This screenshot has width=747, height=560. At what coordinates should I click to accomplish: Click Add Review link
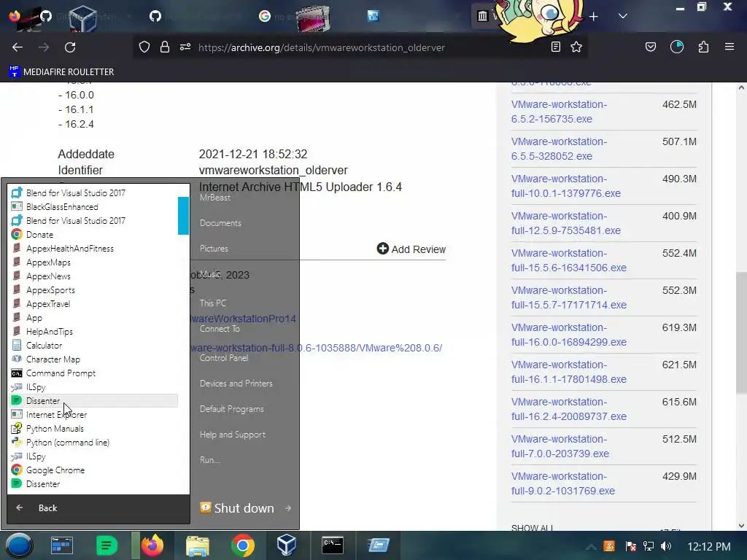coord(411,249)
